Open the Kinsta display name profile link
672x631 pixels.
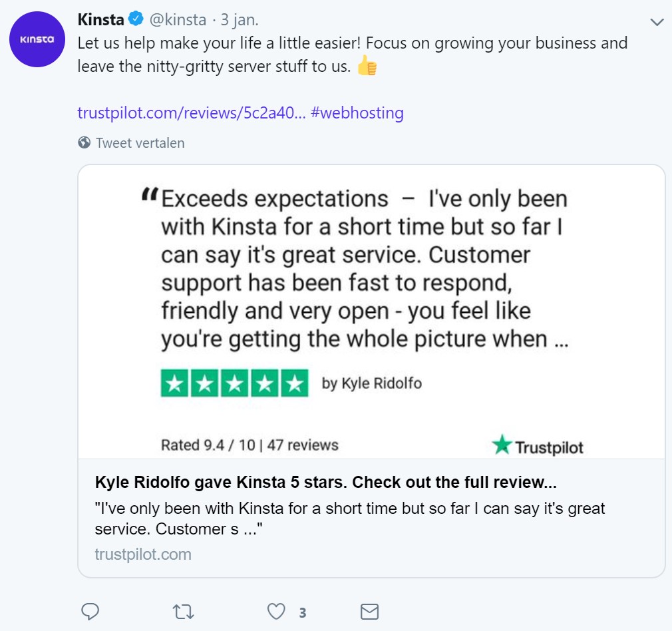[100, 20]
